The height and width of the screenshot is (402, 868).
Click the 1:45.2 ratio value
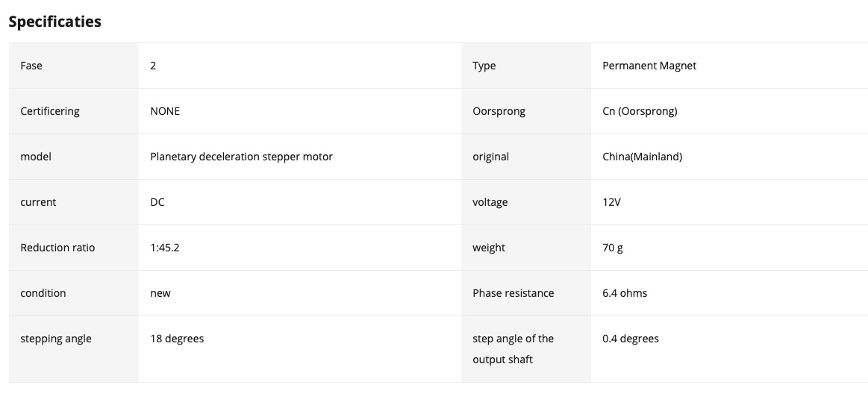[x=165, y=248]
